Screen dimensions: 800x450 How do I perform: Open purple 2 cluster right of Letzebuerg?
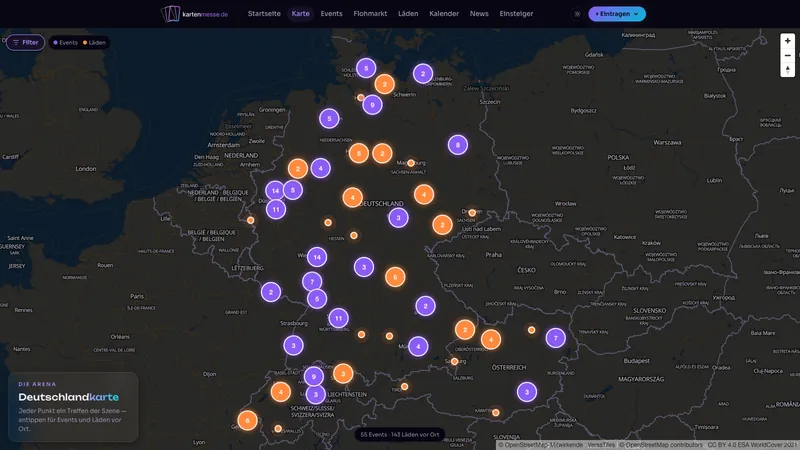[271, 292]
